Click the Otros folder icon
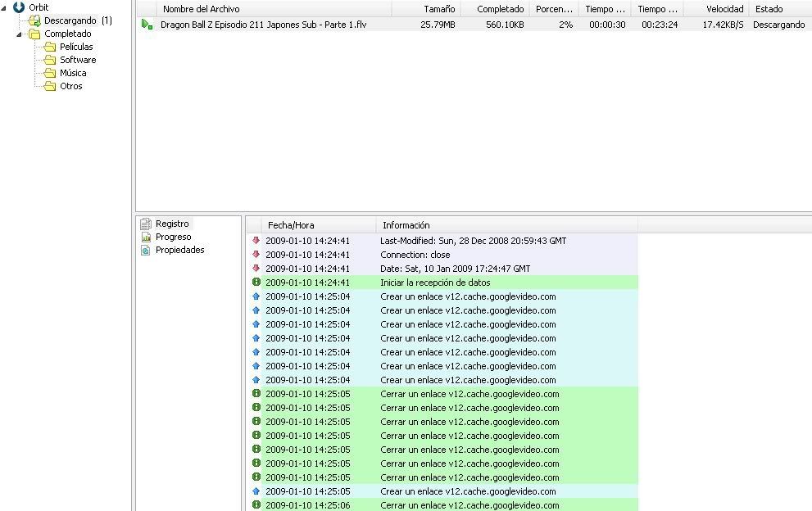This screenshot has height=511, width=812. [x=50, y=86]
